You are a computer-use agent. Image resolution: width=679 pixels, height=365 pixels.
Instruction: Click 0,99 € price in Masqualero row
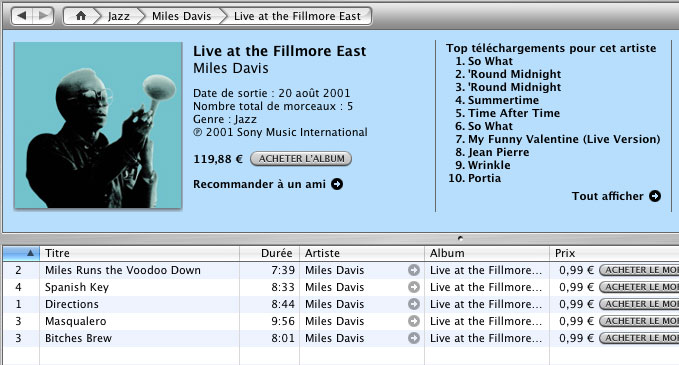[x=576, y=321]
